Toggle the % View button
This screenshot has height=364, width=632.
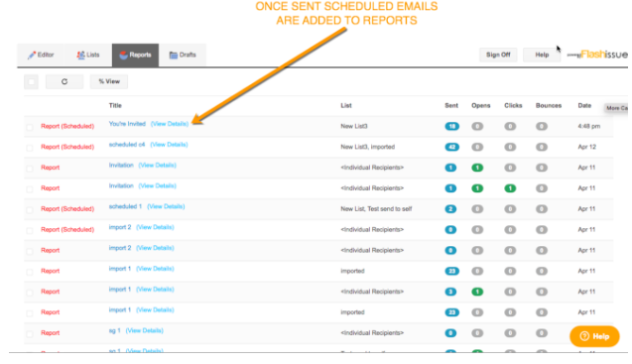click(x=109, y=81)
